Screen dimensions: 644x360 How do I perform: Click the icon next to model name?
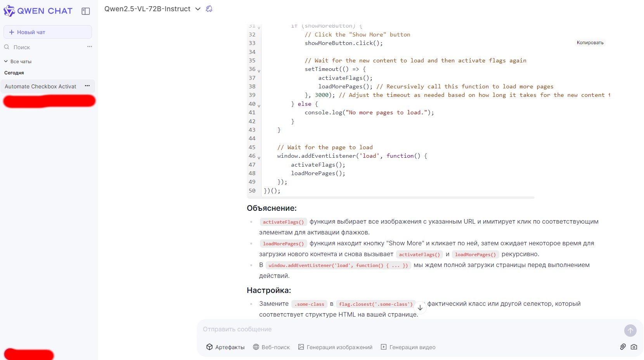click(x=209, y=9)
